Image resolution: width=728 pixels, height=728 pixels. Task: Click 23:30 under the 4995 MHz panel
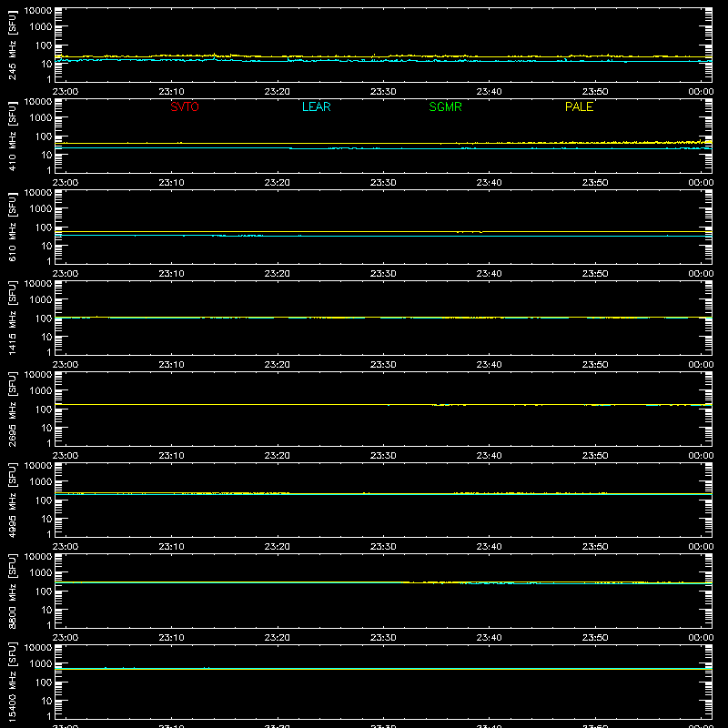383,547
